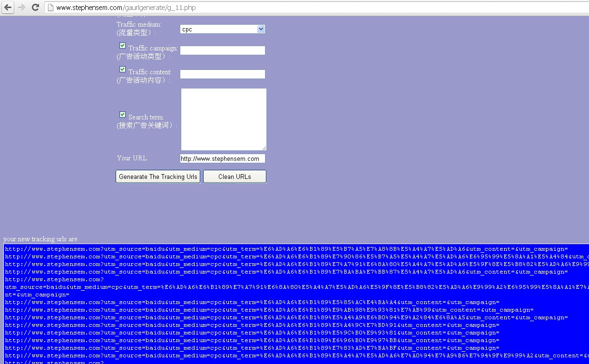The width and height of the screenshot is (589, 364).
Task: Click the browser forward arrow
Action: coord(21,7)
